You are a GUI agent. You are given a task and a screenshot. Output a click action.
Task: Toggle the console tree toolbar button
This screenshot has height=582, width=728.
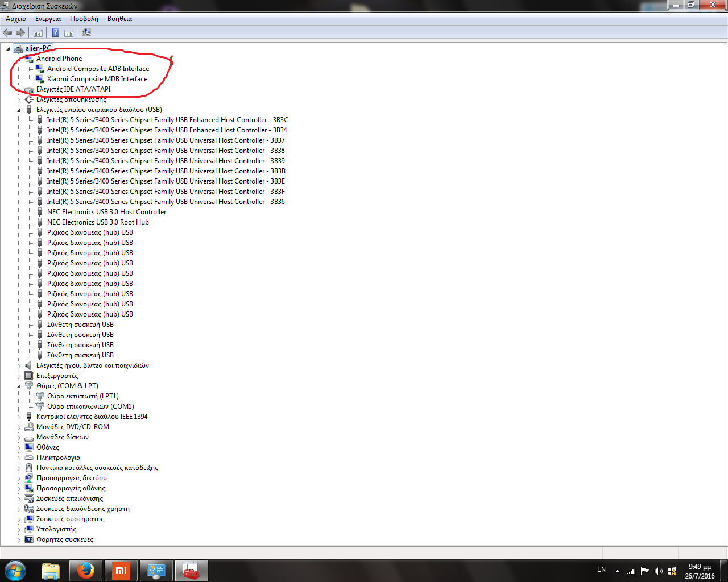click(x=38, y=32)
